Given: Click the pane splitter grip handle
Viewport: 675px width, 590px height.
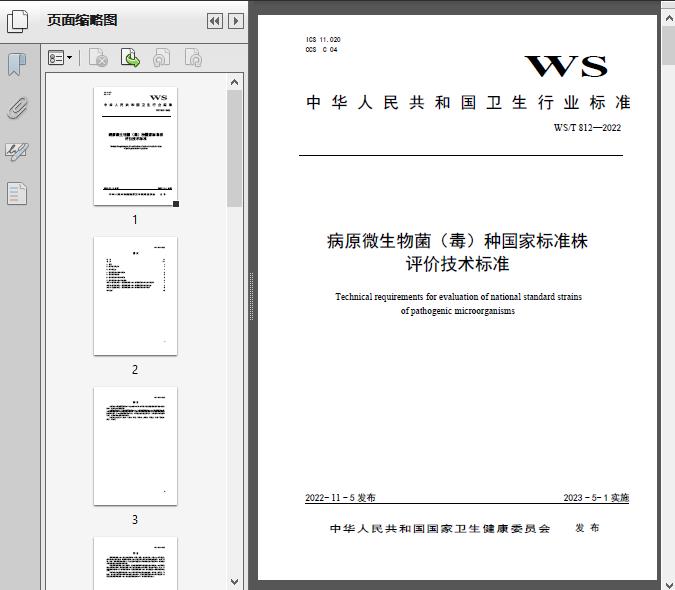Looking at the screenshot, I should (251, 296).
